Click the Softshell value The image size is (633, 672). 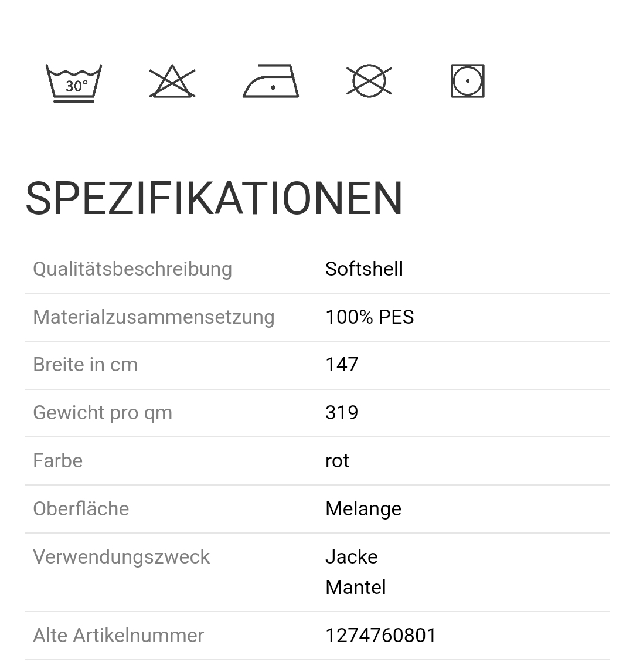(364, 269)
